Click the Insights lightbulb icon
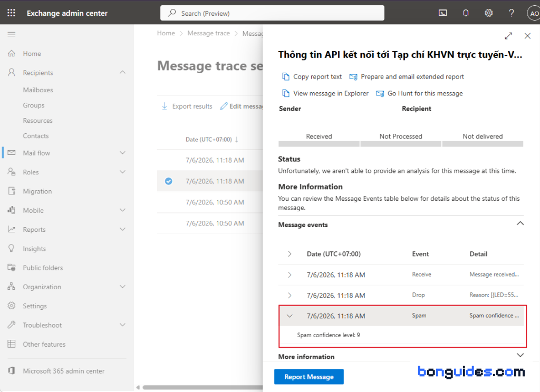Viewport: 540px width, 392px height. coord(12,248)
